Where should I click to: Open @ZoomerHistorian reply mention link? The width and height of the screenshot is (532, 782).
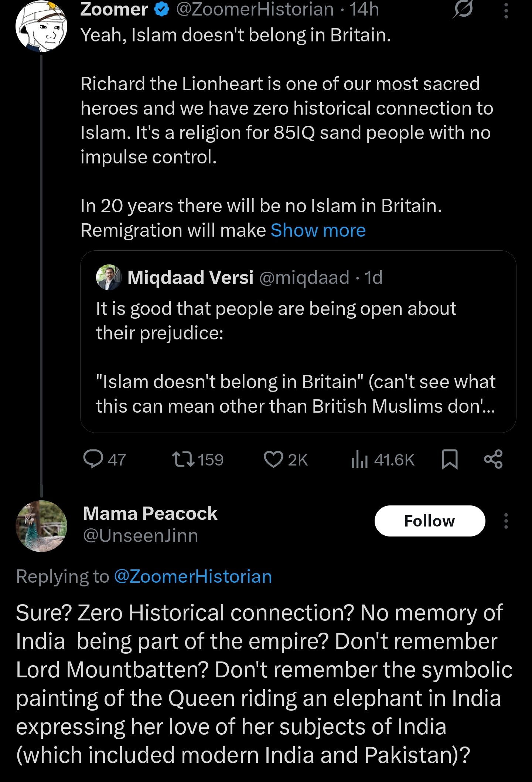[193, 576]
